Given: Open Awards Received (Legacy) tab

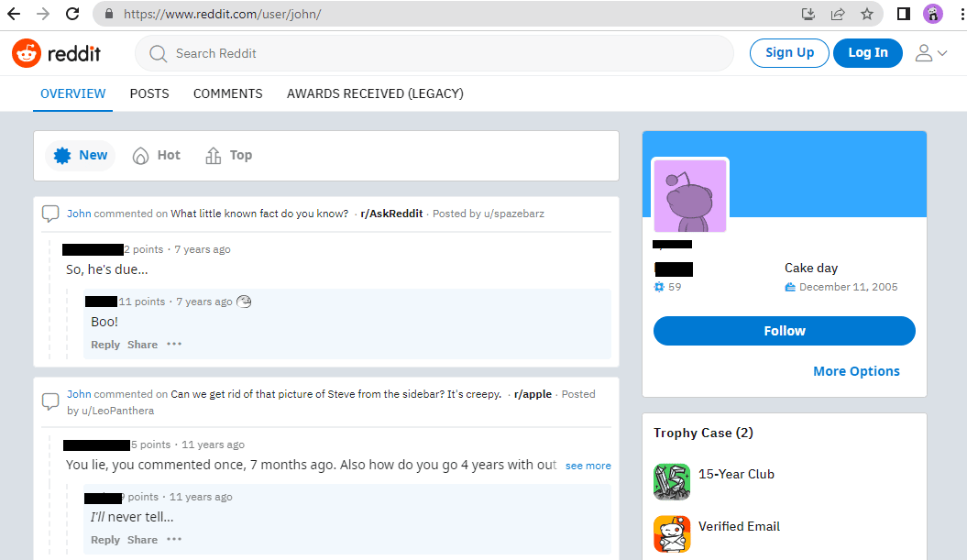Looking at the screenshot, I should pyautogui.click(x=375, y=93).
